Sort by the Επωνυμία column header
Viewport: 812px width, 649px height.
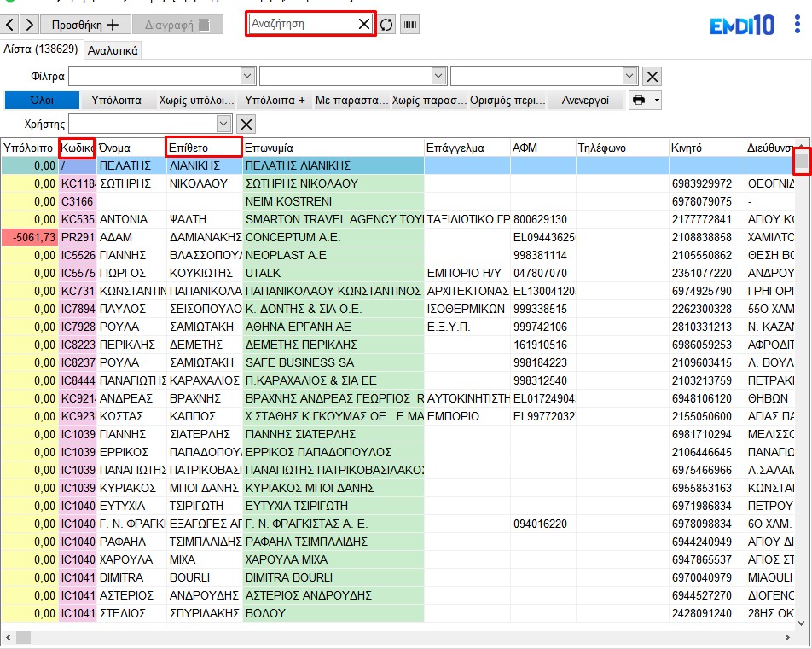click(333, 148)
